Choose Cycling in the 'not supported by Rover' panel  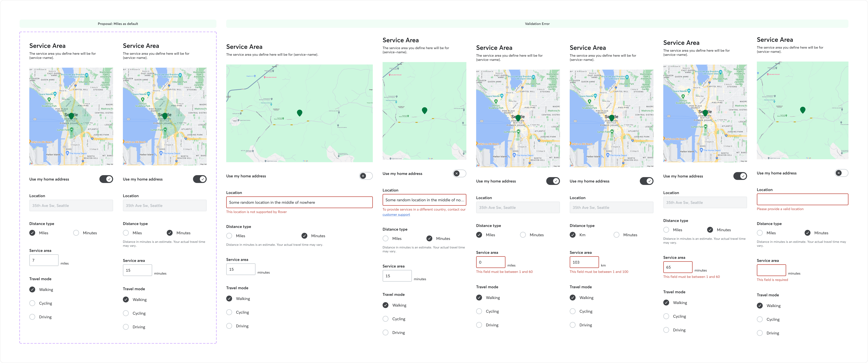pos(229,312)
